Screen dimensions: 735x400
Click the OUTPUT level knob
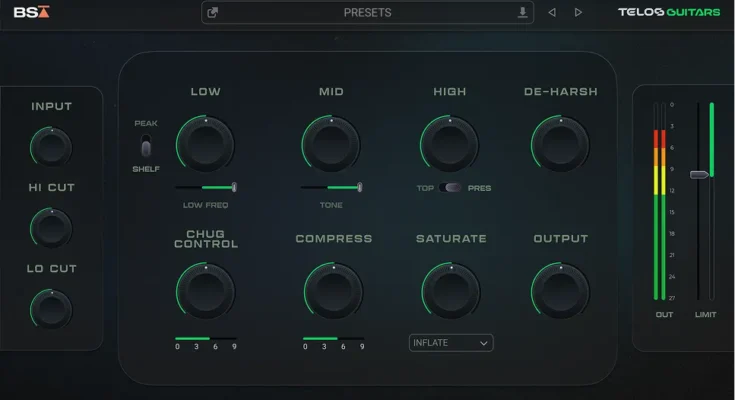(x=560, y=290)
